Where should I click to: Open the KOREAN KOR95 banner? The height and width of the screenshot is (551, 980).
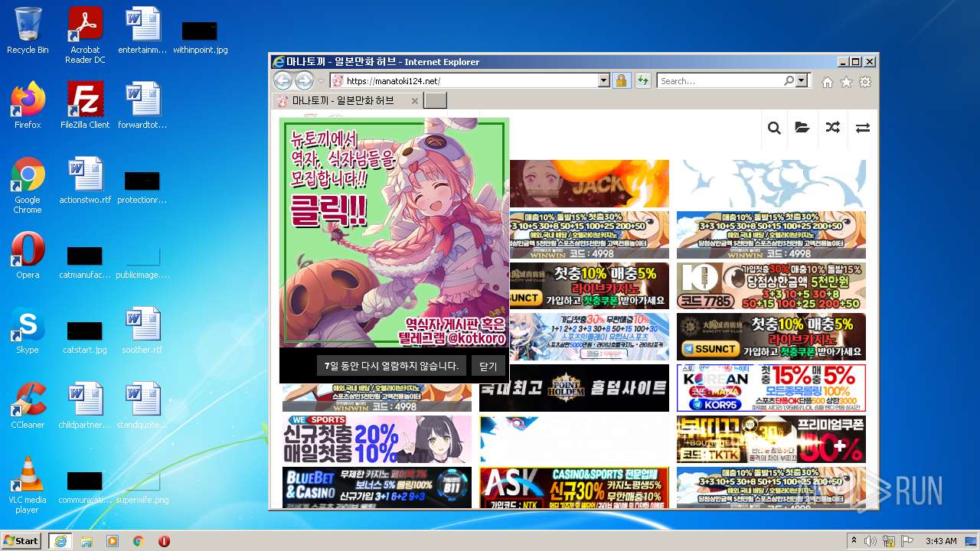(771, 388)
